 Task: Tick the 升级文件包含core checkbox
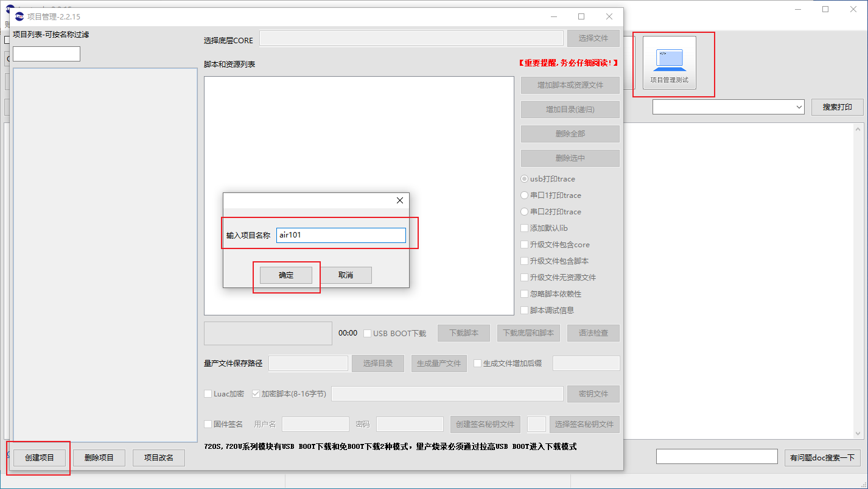(525, 245)
